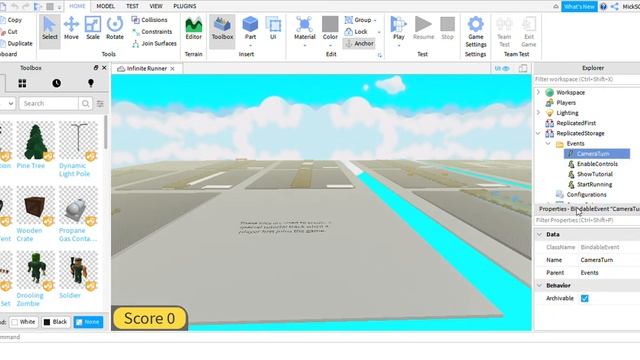Toggle Join Surfaces option
The width and height of the screenshot is (640, 360).
(154, 43)
